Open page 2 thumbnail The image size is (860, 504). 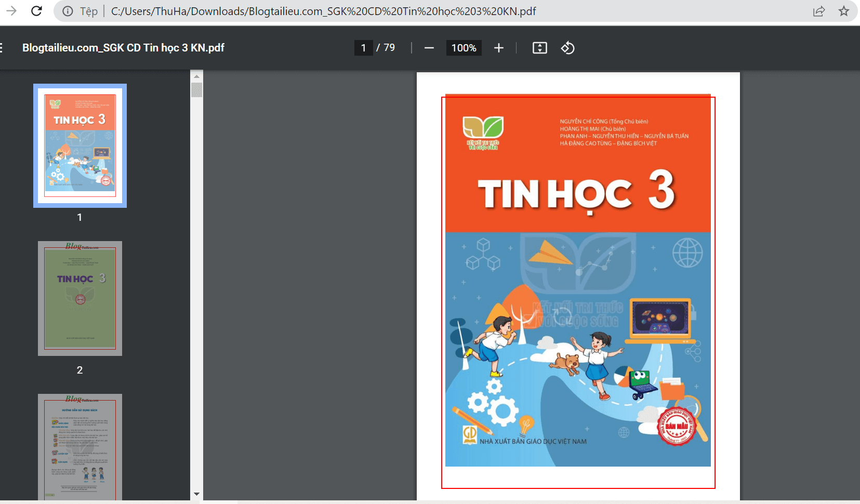(x=80, y=298)
